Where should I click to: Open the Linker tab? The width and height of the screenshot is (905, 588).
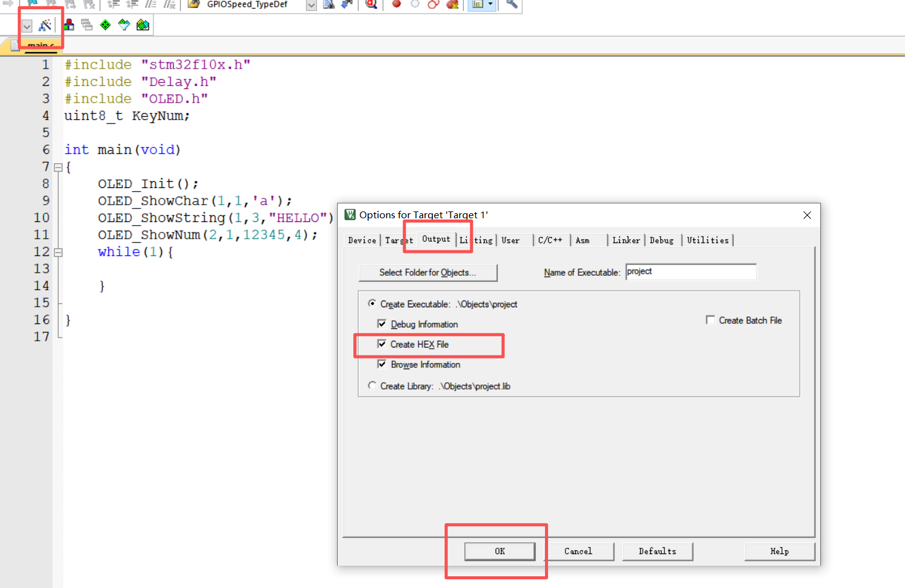[x=626, y=240]
